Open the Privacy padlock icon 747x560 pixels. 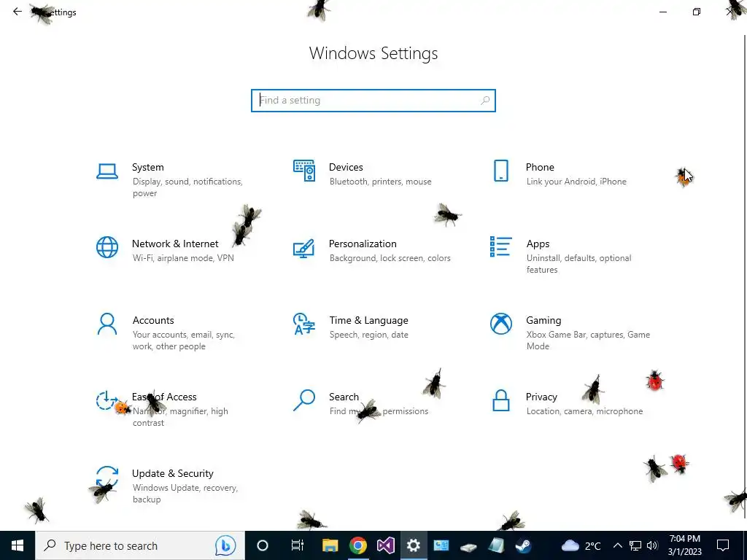click(500, 400)
